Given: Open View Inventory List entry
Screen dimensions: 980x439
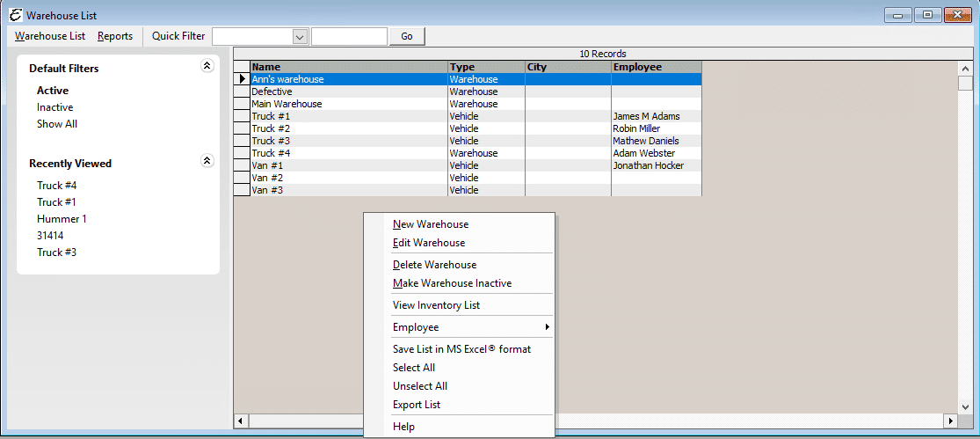Looking at the screenshot, I should [436, 305].
